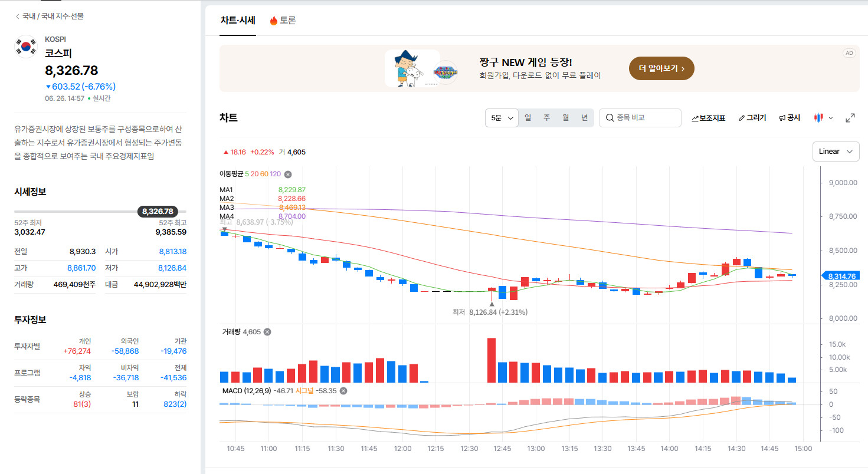Screen dimensions: 868x474
Task: Click the 대금 value 44,902,928백만
Action: (x=160, y=284)
